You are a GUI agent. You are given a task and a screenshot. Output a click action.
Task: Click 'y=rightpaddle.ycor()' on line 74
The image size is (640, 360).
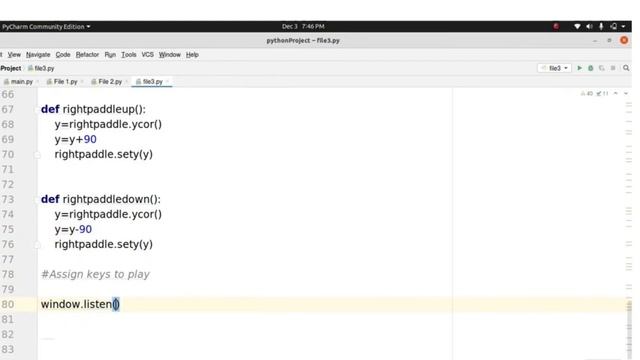(108, 214)
